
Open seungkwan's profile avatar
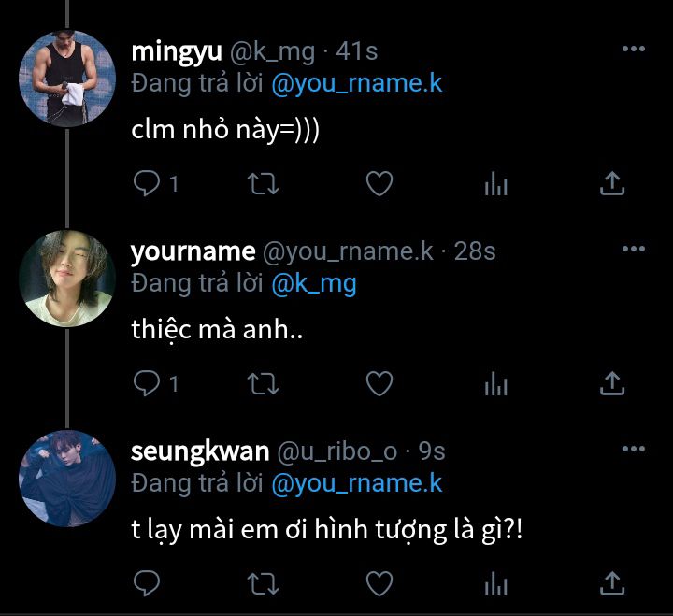tap(67, 478)
